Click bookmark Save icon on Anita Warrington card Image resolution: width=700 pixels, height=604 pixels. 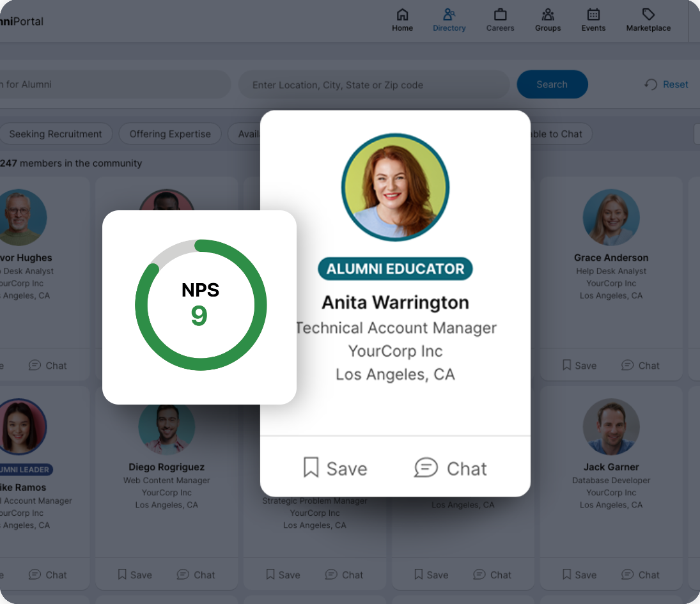(x=311, y=468)
